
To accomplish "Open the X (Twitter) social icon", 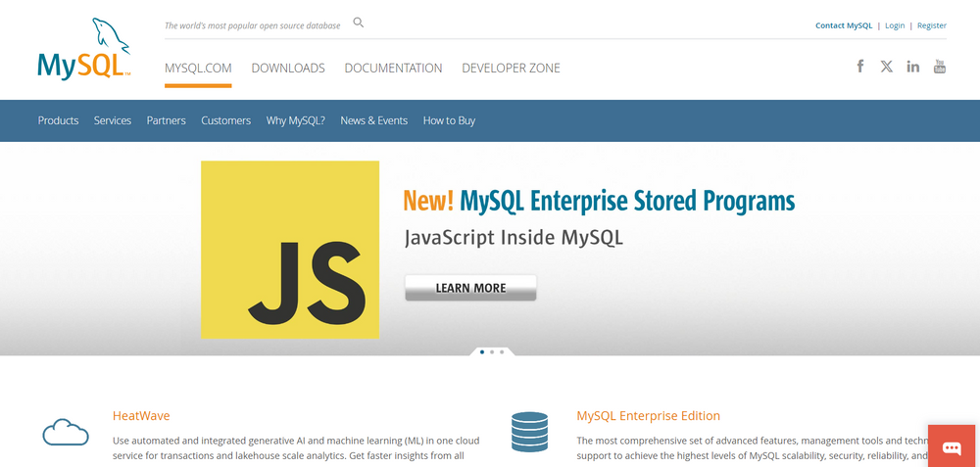I will pos(887,67).
